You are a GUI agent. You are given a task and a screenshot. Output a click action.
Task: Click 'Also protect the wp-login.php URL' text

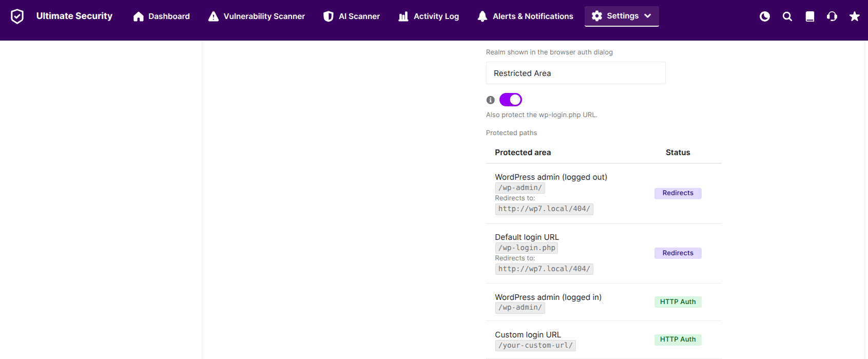click(x=542, y=115)
